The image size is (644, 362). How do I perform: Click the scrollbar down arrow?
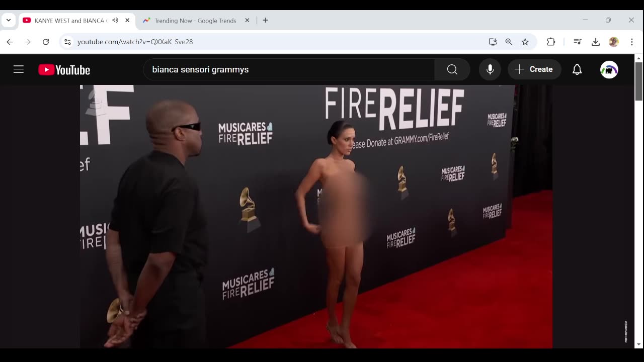638,344
